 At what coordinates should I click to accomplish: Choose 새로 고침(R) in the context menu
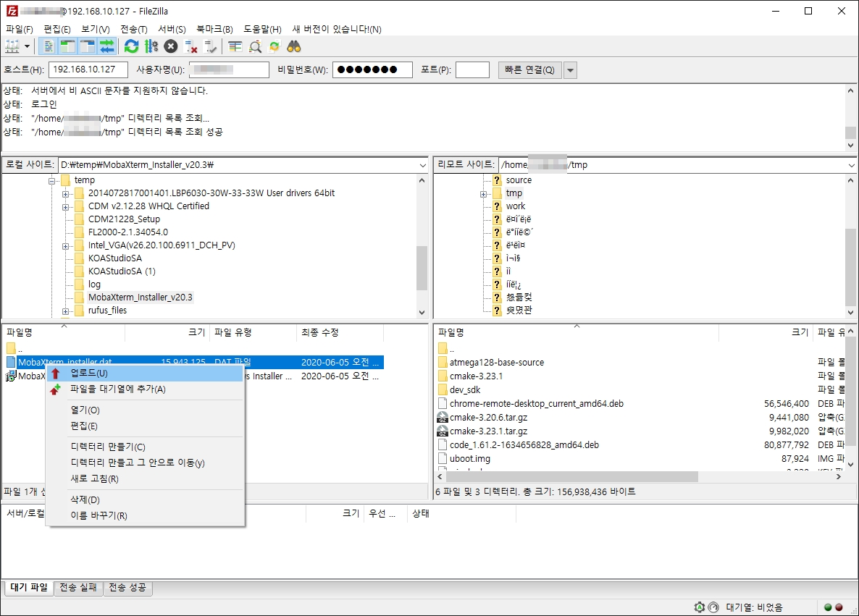click(145, 479)
